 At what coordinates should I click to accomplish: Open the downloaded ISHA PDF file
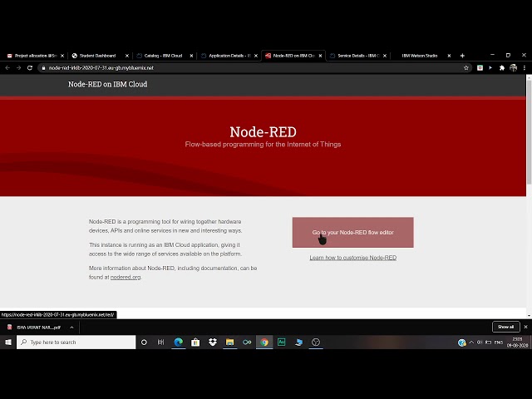click(38, 328)
